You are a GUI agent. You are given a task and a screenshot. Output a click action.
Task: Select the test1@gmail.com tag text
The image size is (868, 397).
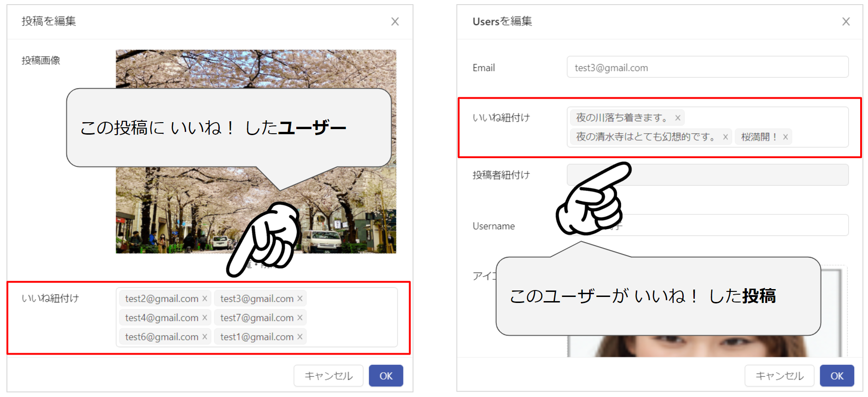257,337
